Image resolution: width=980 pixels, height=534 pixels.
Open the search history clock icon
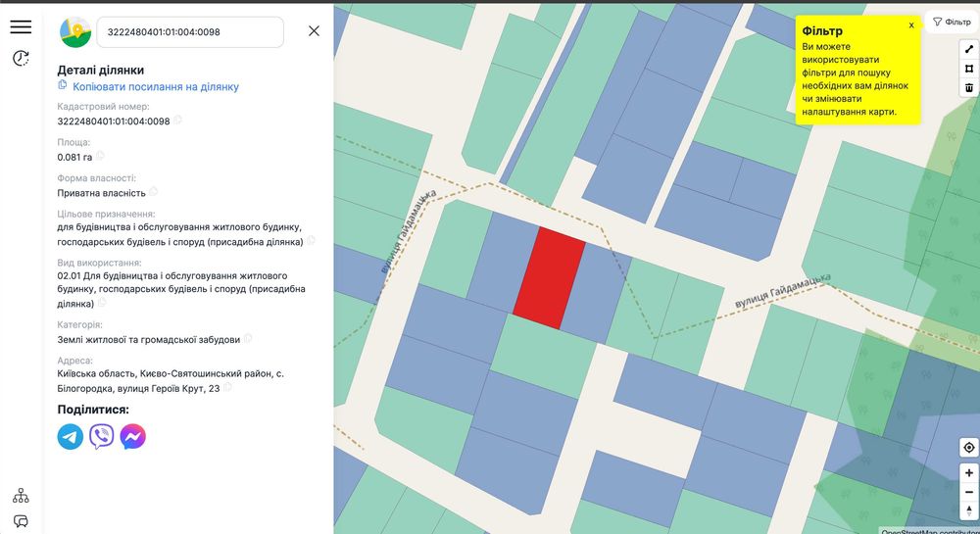coord(21,58)
